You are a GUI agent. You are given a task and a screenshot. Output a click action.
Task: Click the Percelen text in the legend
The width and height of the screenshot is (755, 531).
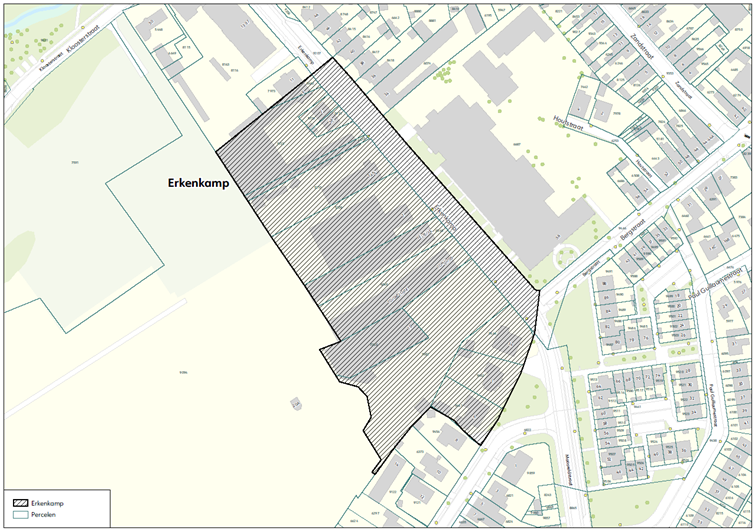(45, 515)
